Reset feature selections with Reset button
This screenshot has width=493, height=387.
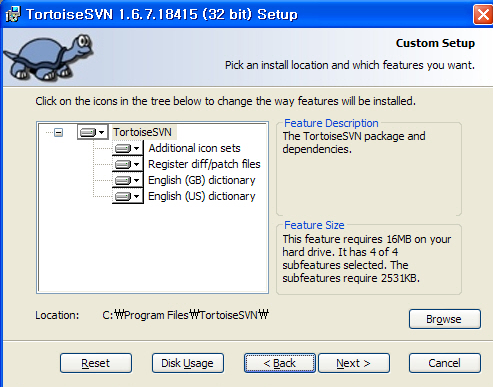[96, 363]
